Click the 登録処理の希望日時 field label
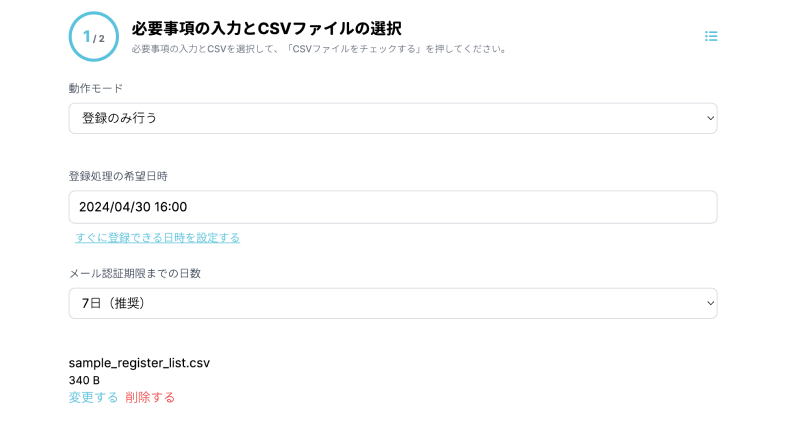The image size is (794, 421). pyautogui.click(x=118, y=176)
